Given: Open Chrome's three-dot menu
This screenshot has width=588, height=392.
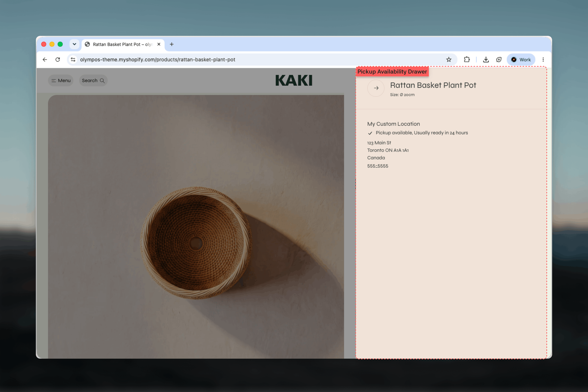Looking at the screenshot, I should 543,60.
